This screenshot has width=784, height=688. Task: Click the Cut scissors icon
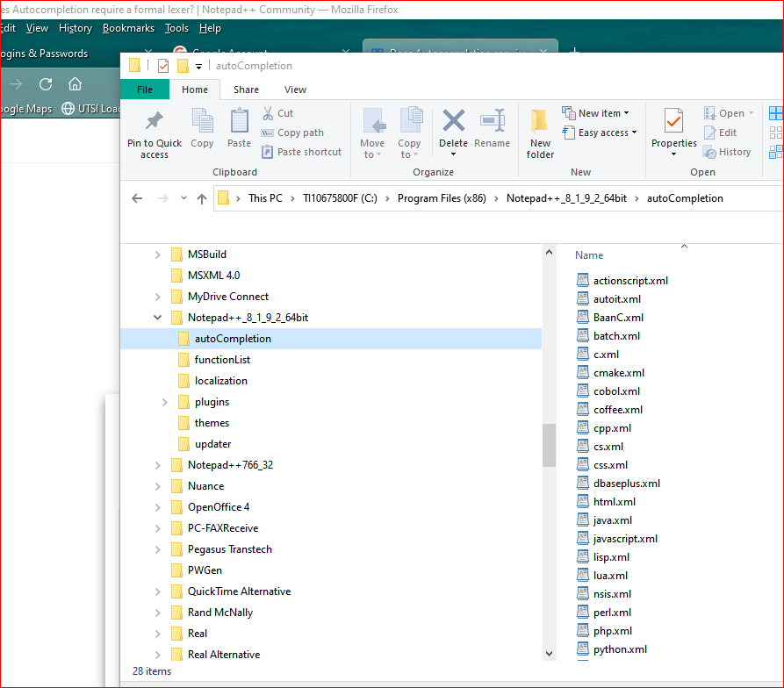268,113
